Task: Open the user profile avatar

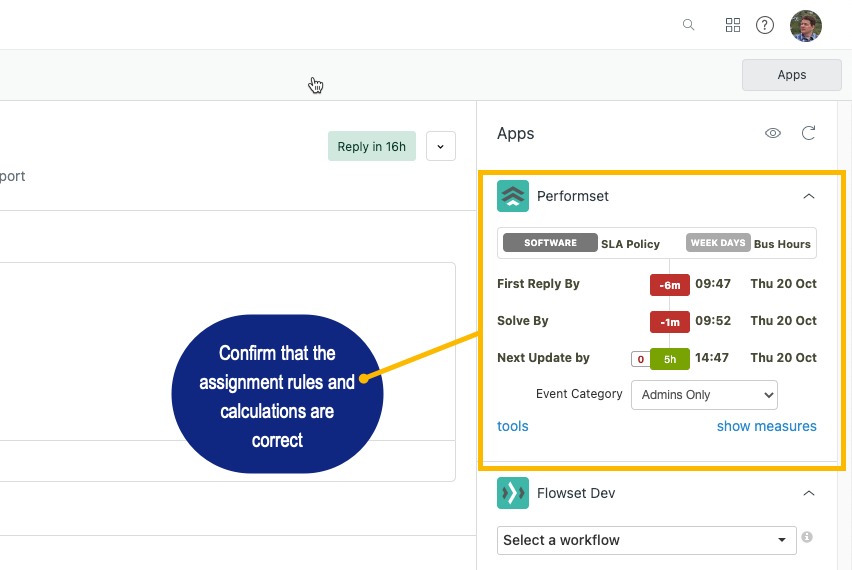Action: (x=806, y=26)
